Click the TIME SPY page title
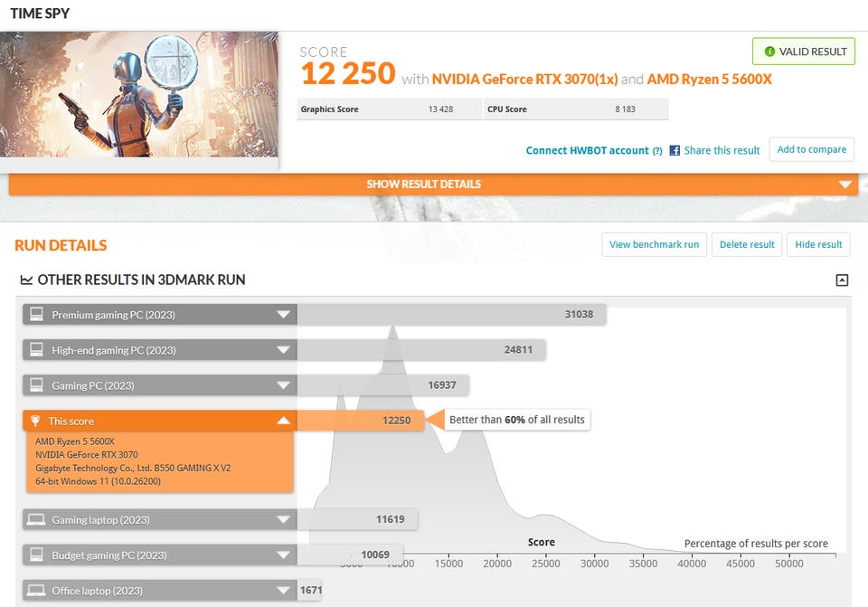 coord(40,14)
